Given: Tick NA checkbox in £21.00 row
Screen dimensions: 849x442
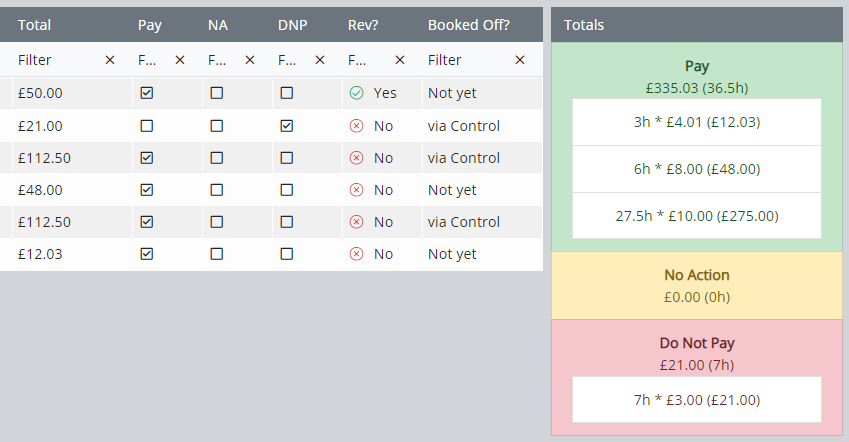Looking at the screenshot, I should [217, 126].
